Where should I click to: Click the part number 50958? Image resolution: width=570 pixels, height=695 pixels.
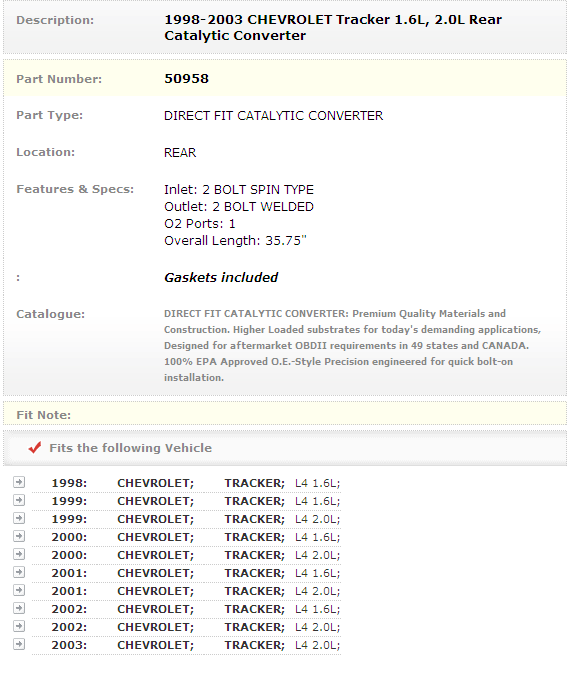[186, 78]
